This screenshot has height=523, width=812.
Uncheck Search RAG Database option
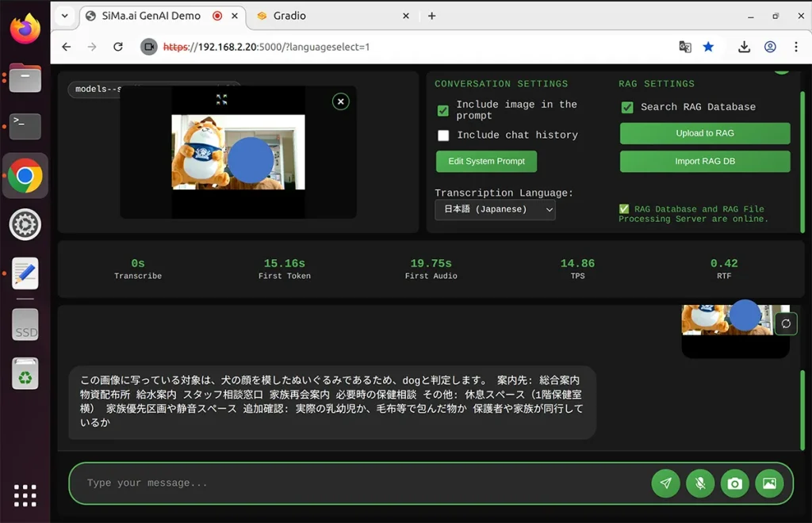(x=627, y=107)
